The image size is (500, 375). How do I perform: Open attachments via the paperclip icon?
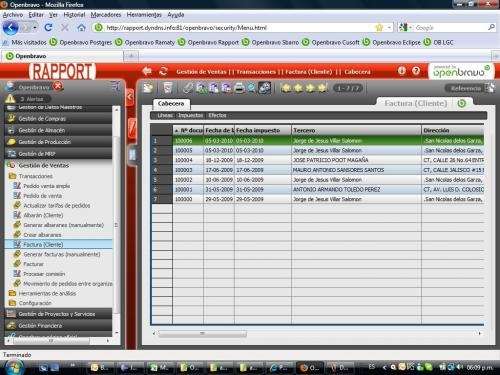point(188,88)
